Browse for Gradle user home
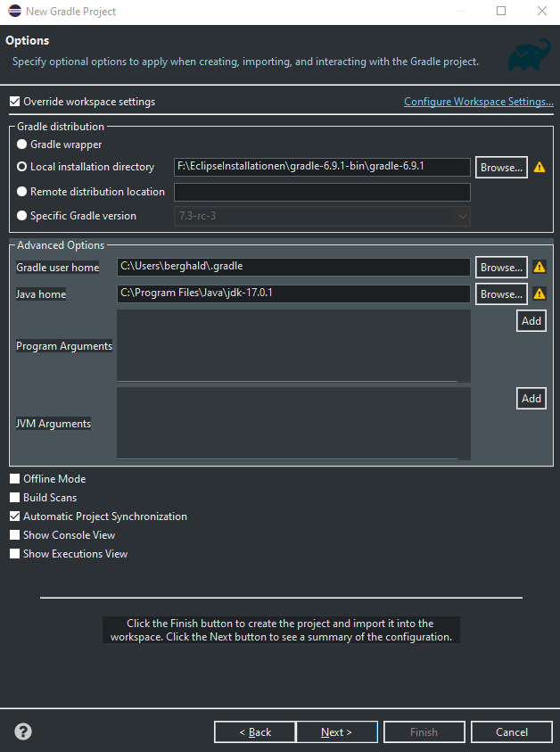 [x=501, y=267]
